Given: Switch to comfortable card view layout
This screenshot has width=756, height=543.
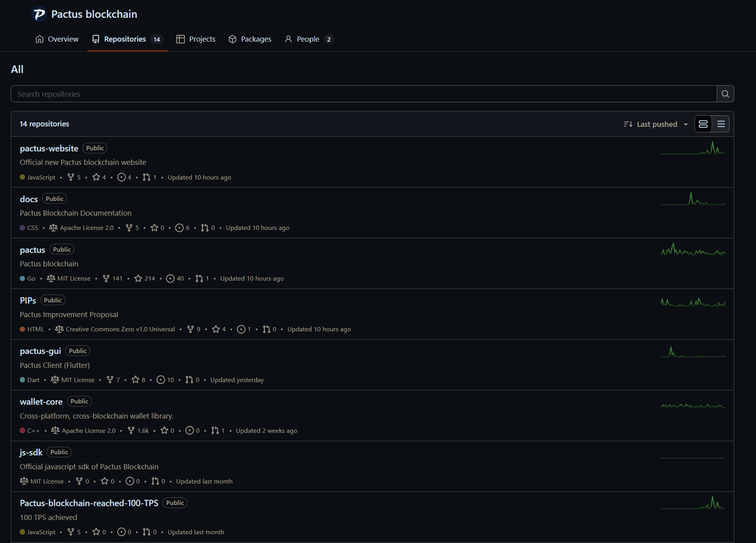Looking at the screenshot, I should click(703, 124).
